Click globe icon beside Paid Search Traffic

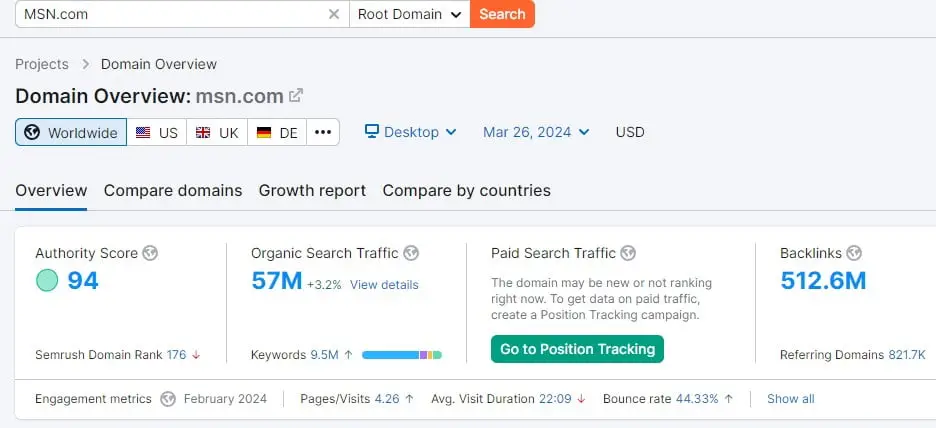pos(627,253)
